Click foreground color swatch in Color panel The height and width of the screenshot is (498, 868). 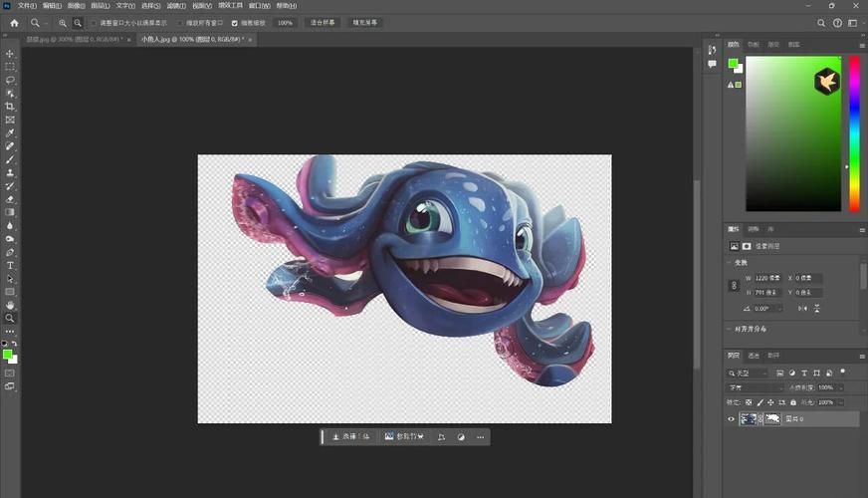[x=733, y=64]
